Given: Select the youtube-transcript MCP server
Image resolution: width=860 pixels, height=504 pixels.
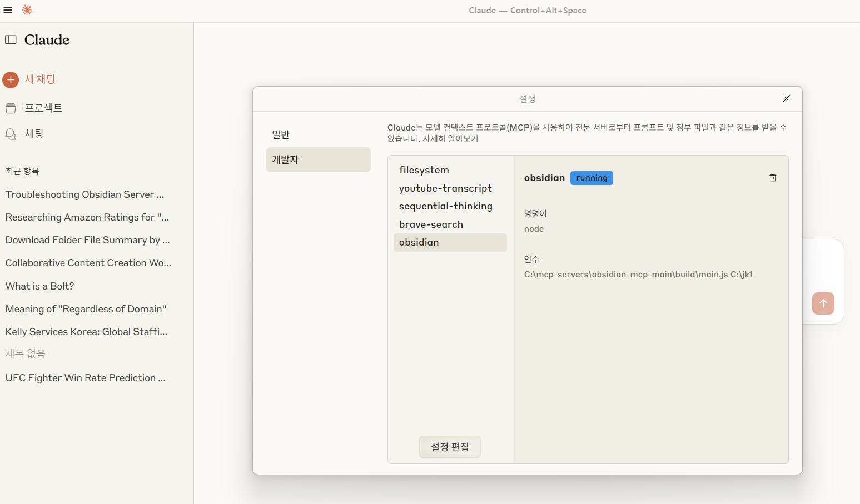Looking at the screenshot, I should [x=450, y=188].
